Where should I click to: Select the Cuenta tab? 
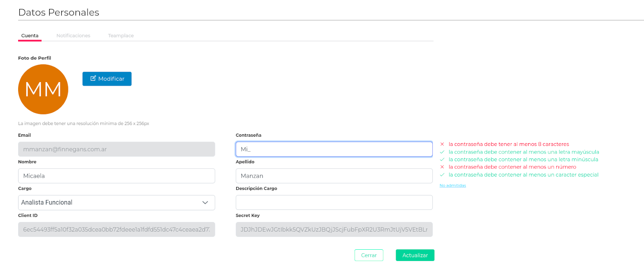tap(30, 36)
